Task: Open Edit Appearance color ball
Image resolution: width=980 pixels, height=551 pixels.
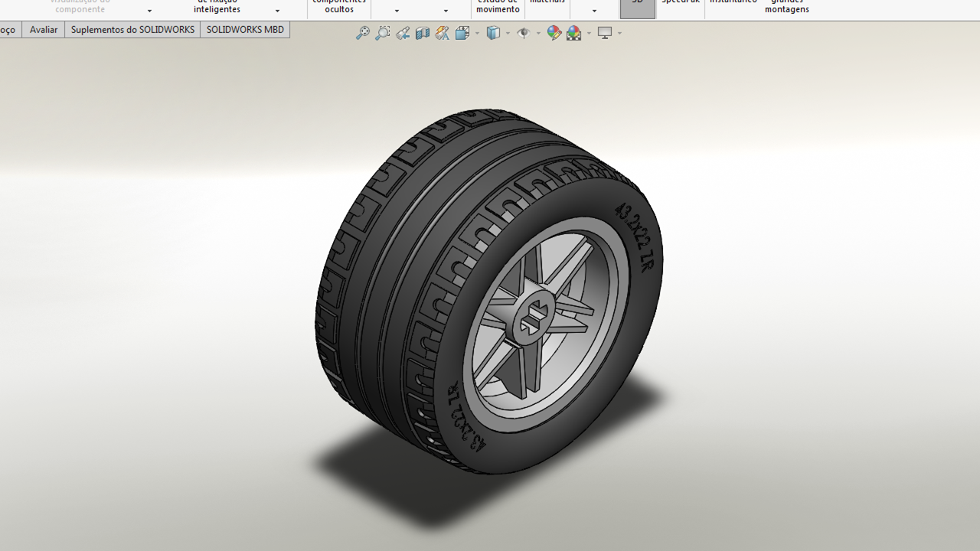Action: (554, 33)
